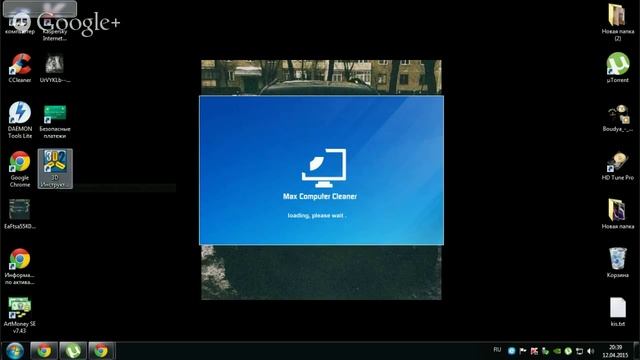This screenshot has width=640, height=360.
Task: Switch to the µTorrent taskbar button
Action: click(x=73, y=351)
